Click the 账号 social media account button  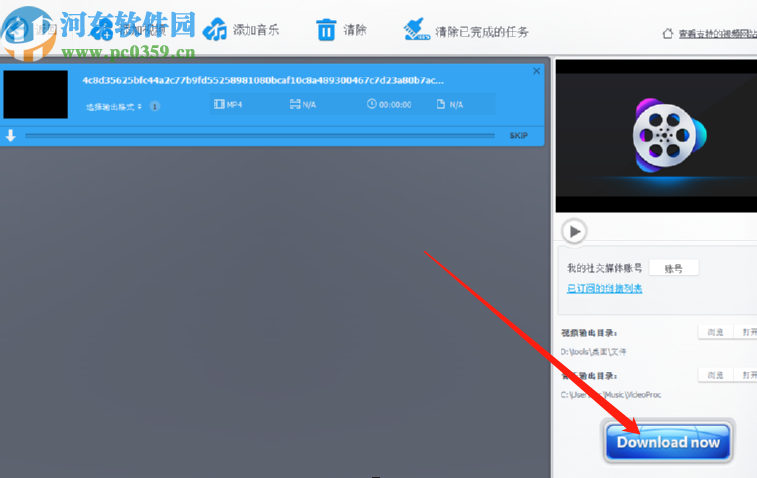[x=673, y=268]
